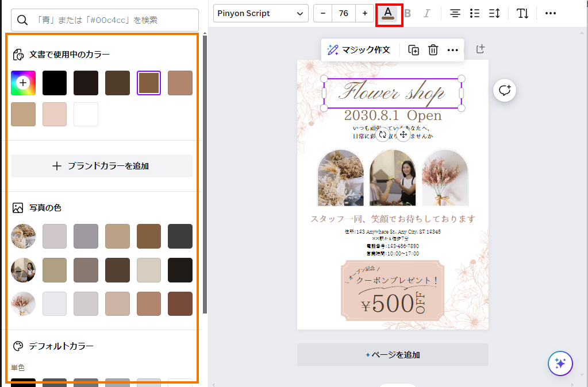Expand the Pinyon Script font dropdown
This screenshot has height=387, width=588.
click(x=260, y=13)
